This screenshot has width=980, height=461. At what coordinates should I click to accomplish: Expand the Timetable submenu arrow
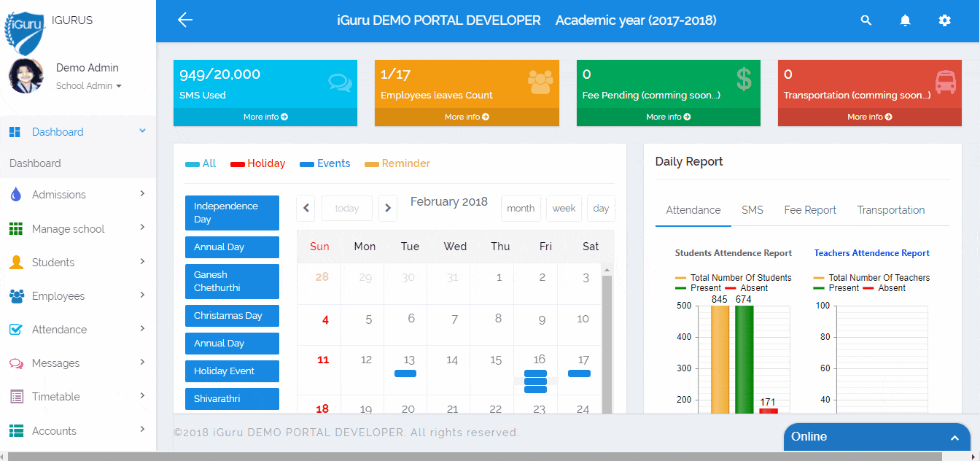(x=142, y=395)
